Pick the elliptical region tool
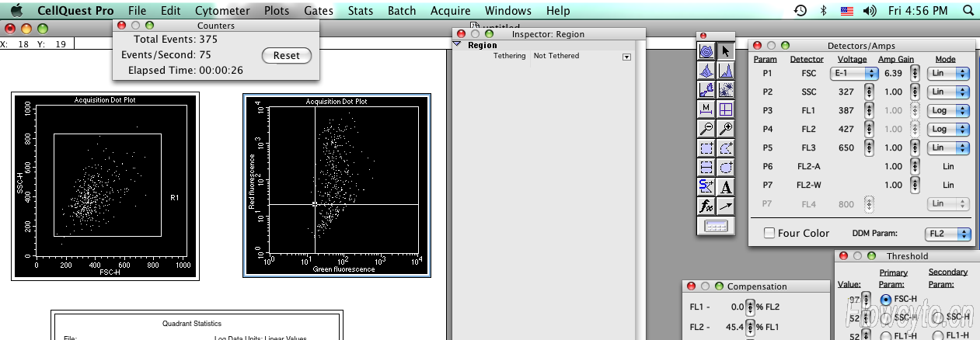The height and width of the screenshot is (340, 980). point(726,168)
